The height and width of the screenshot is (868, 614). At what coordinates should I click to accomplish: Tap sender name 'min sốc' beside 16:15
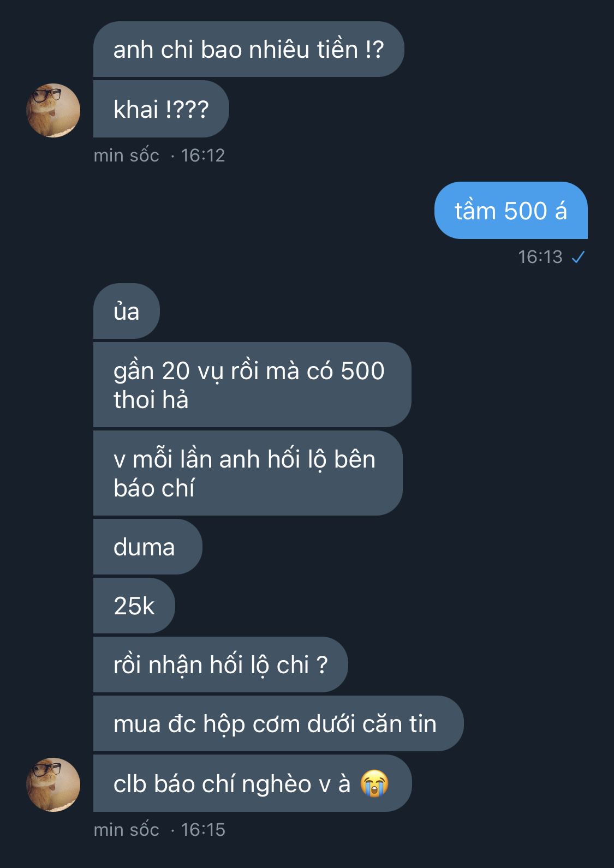(x=127, y=830)
